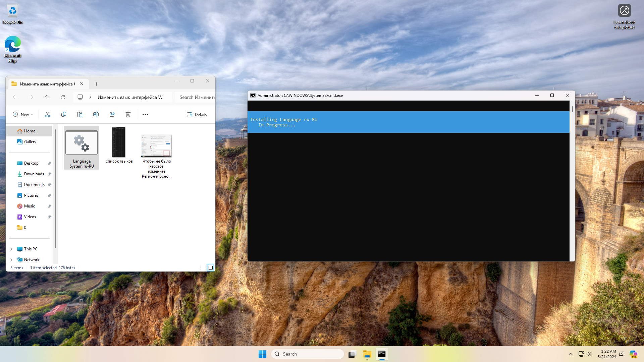
Task: Click the Windows Start button
Action: tap(262, 354)
